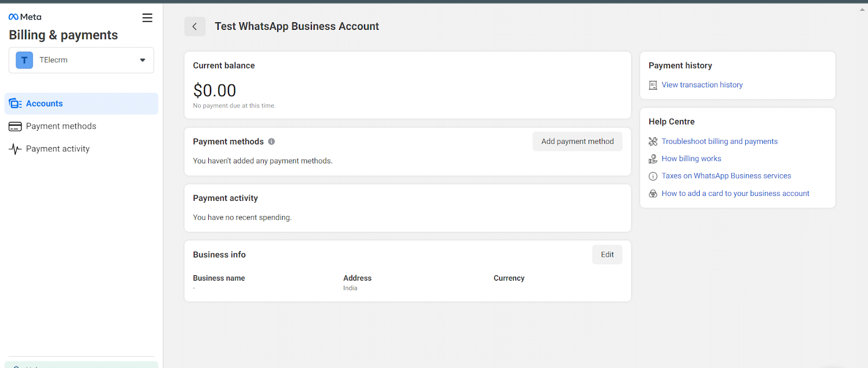The width and height of the screenshot is (868, 368).
Task: Open the hamburger menu next to Meta
Action: [147, 18]
